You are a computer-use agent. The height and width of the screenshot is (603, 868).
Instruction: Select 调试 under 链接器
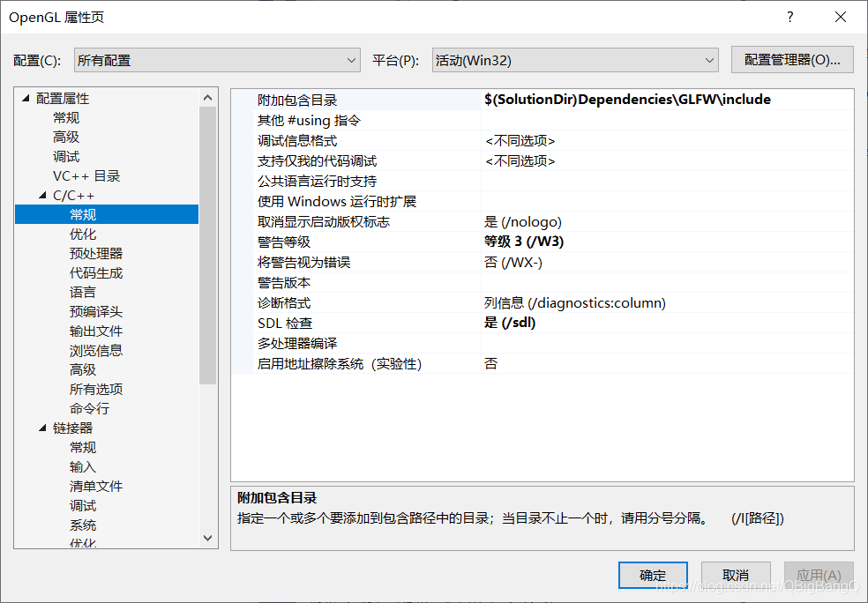(83, 506)
